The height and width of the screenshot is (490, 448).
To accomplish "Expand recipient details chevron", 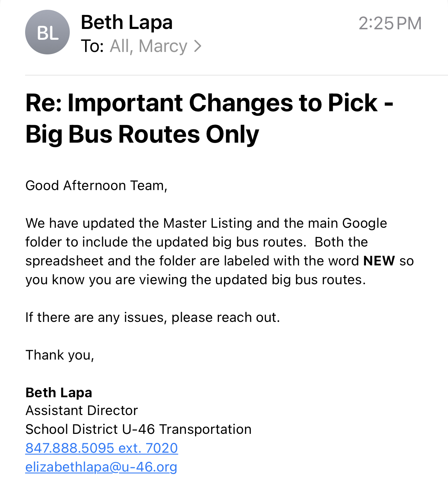I will [x=198, y=46].
